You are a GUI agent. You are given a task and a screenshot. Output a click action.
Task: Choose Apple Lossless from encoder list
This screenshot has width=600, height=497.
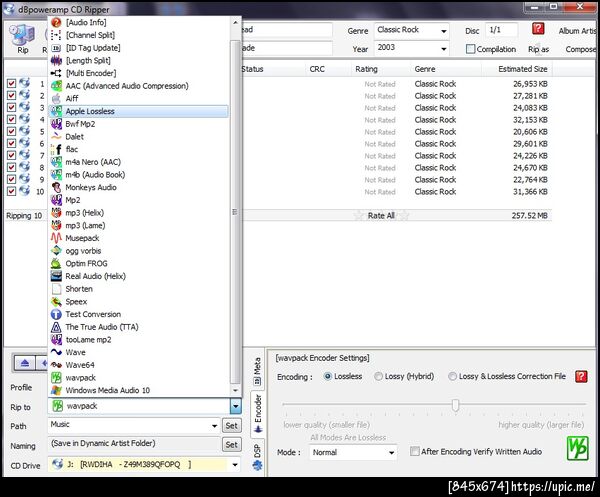click(139, 111)
